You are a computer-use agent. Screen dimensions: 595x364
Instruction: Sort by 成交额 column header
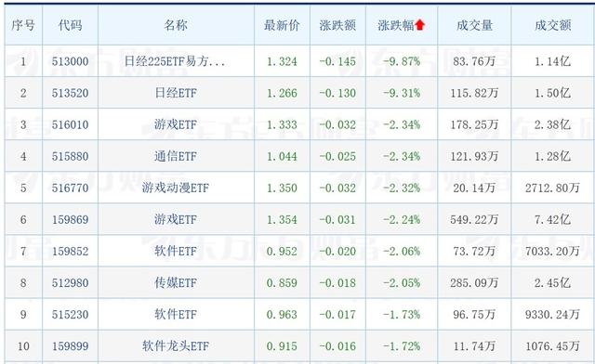pyautogui.click(x=553, y=25)
